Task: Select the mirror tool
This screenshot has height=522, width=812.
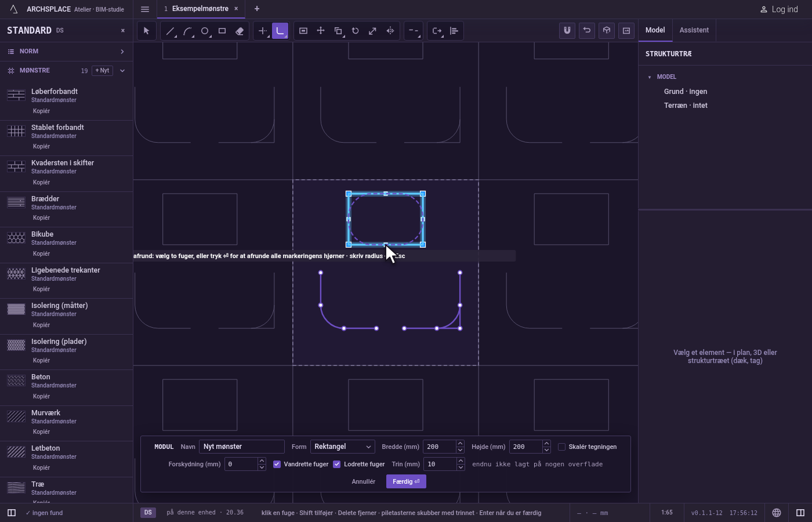Action: click(x=390, y=31)
